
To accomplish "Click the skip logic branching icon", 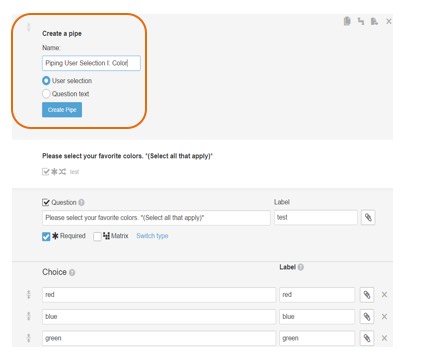I will (361, 21).
